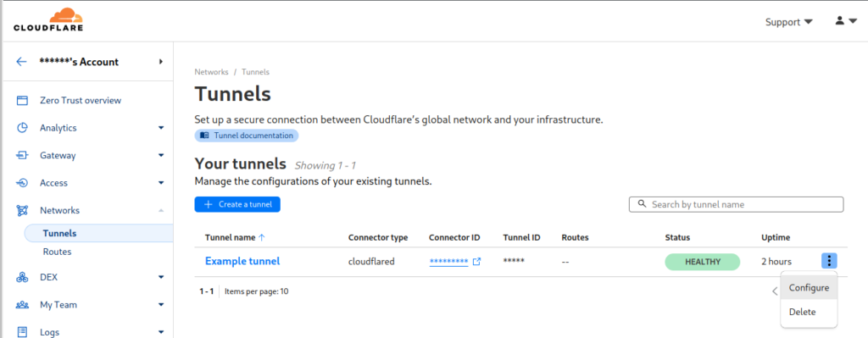Click the Analytics pie chart icon
This screenshot has width=868, height=338.
[22, 128]
